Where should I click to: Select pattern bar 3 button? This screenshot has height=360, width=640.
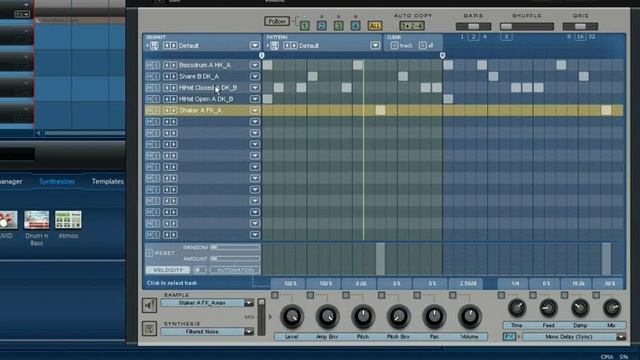[338, 26]
